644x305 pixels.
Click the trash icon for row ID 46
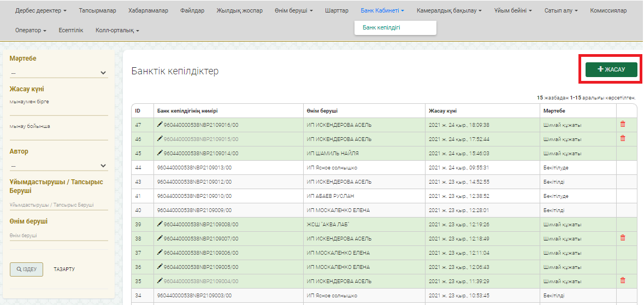click(623, 138)
